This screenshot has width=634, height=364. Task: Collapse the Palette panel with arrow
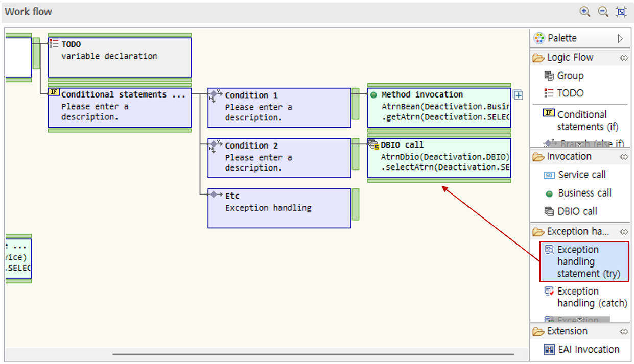(620, 38)
